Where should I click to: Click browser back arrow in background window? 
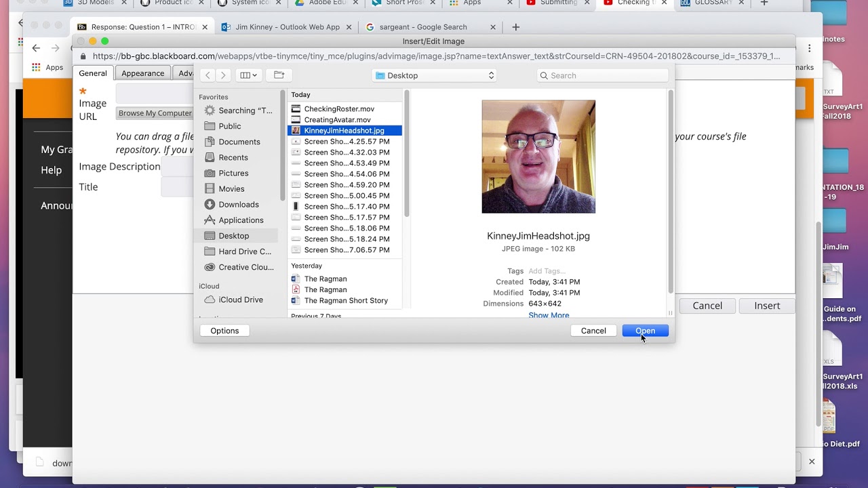[36, 48]
